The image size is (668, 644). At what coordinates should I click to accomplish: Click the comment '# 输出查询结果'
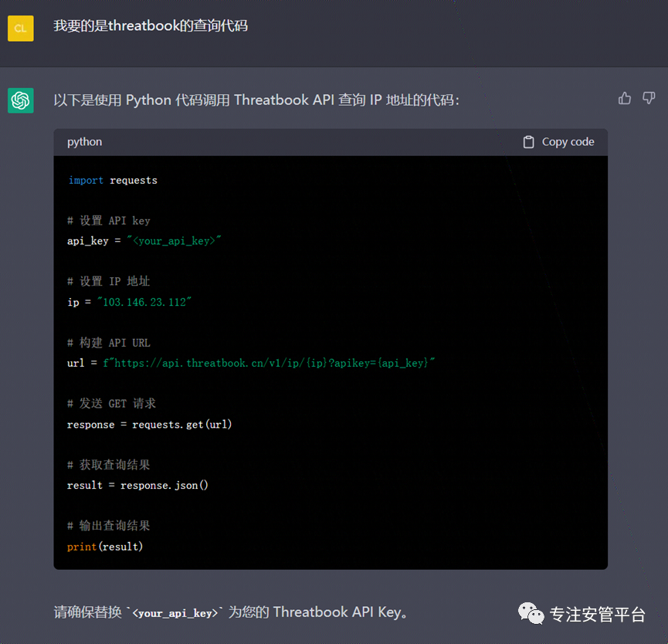pos(109,526)
